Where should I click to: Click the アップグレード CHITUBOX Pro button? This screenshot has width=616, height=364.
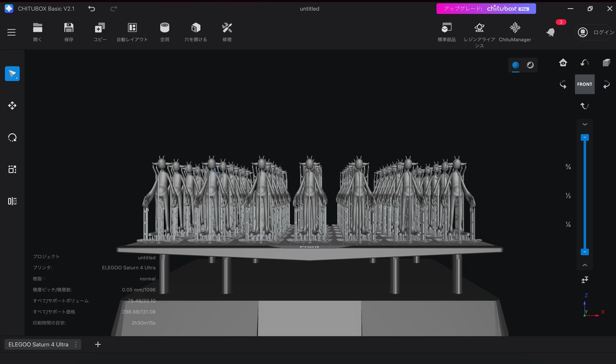(486, 9)
